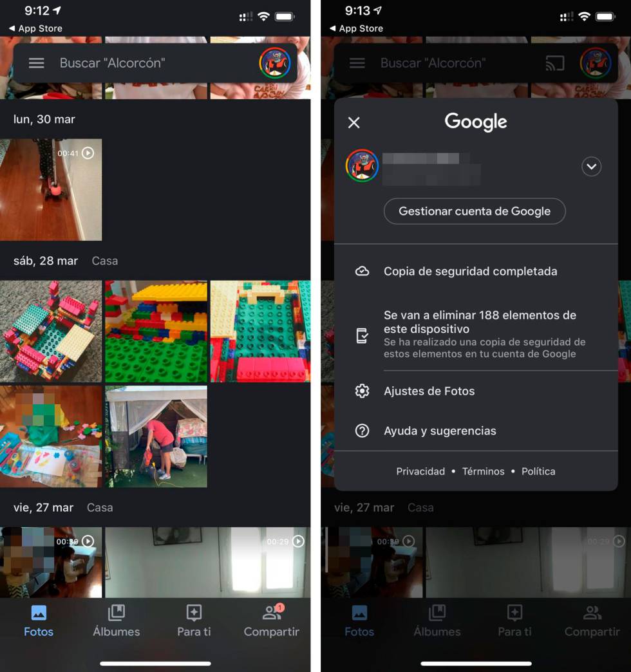Tap the profile avatar in right screen search bar

pos(596,63)
